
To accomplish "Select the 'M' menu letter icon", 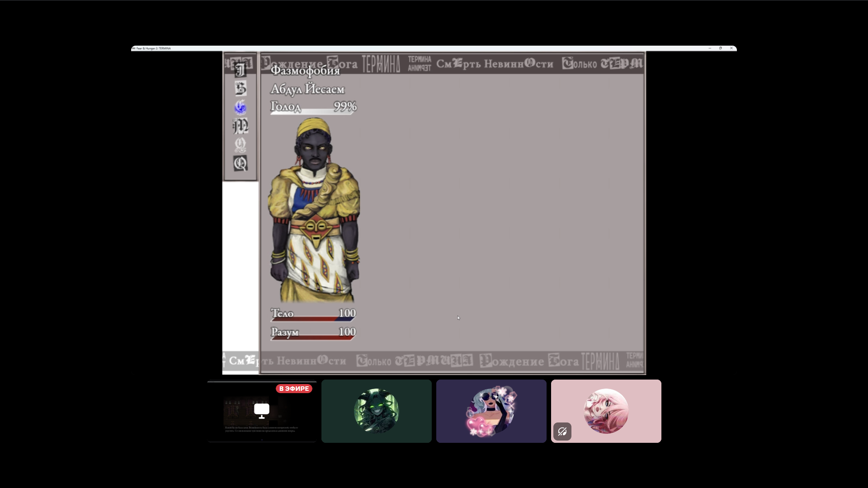I will (x=241, y=126).
